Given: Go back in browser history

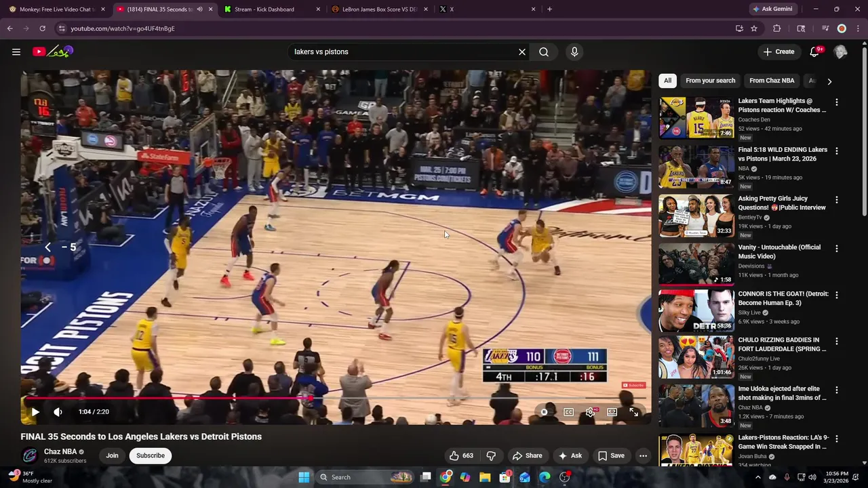Looking at the screenshot, I should 9,28.
